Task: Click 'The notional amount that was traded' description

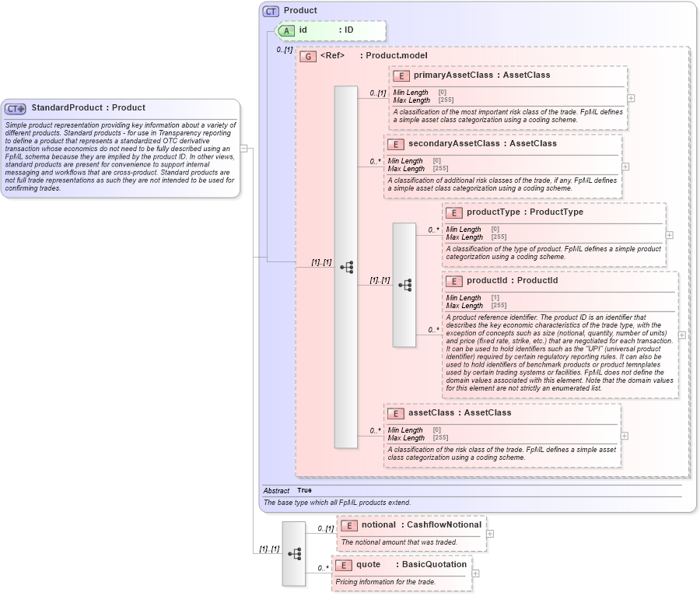Action: [x=399, y=542]
